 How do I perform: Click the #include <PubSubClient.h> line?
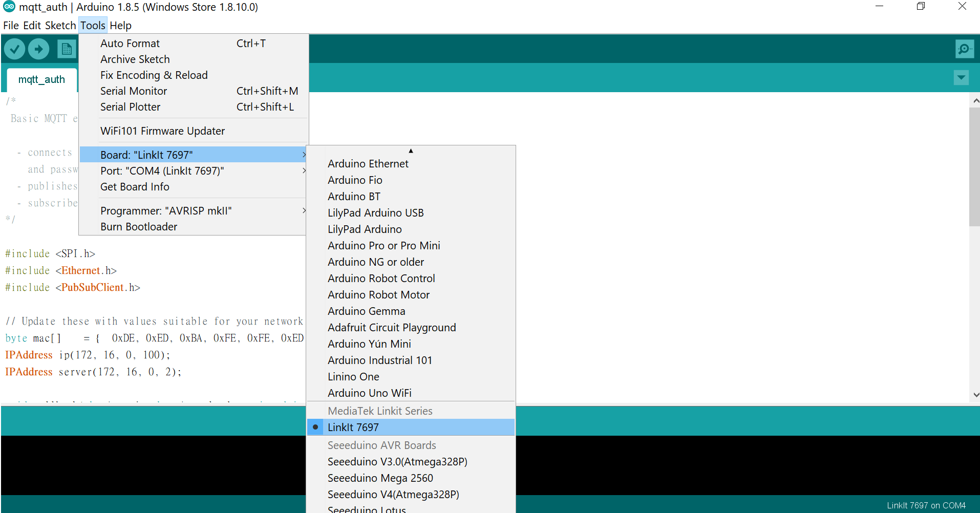(x=73, y=288)
